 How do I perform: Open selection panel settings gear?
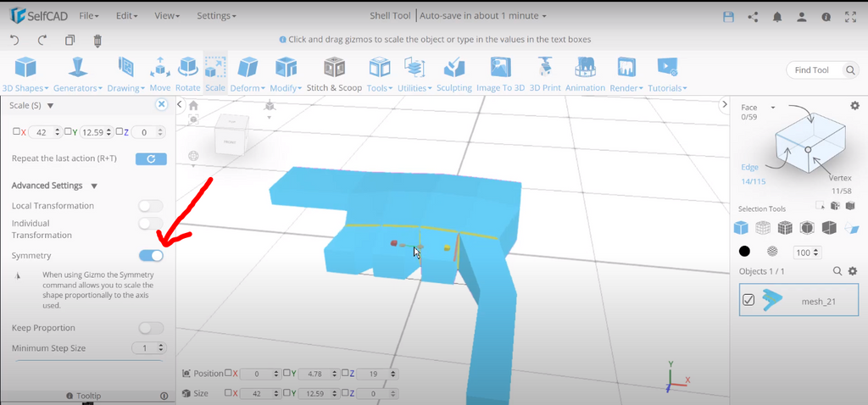[854, 105]
